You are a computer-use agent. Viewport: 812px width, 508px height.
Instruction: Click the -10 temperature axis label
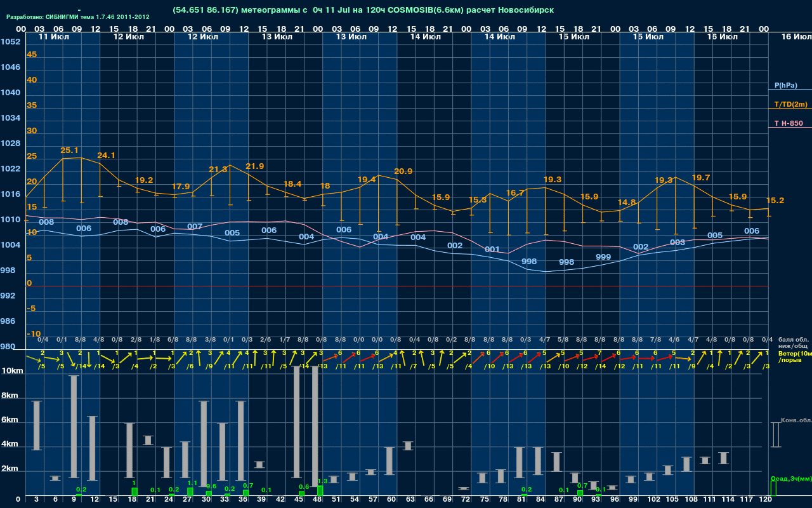(x=34, y=334)
